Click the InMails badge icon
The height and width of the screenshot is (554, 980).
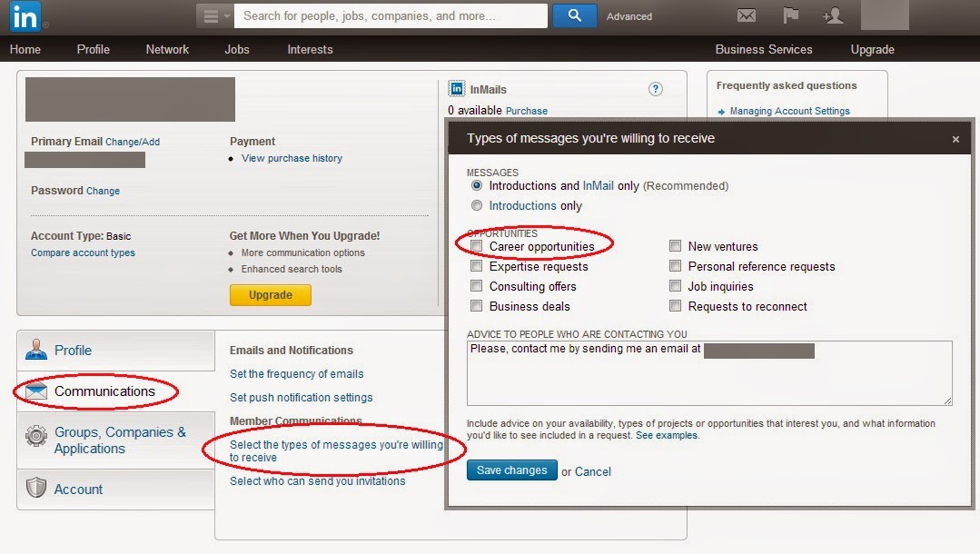(x=455, y=88)
